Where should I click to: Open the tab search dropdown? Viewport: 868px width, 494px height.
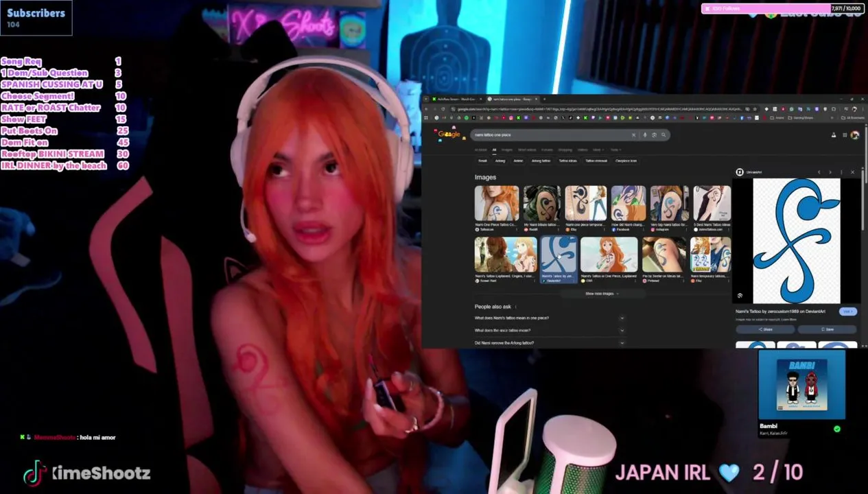point(426,99)
